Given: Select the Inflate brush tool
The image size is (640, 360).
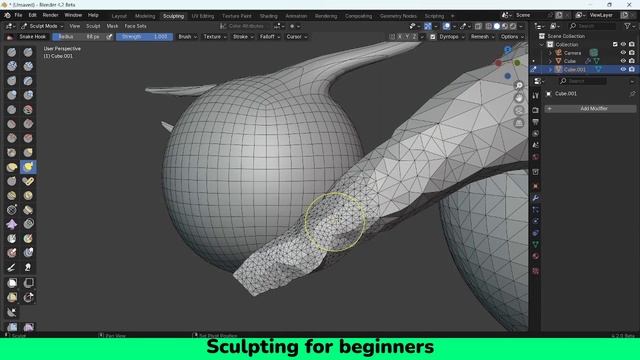Looking at the screenshot, I should tap(11, 95).
